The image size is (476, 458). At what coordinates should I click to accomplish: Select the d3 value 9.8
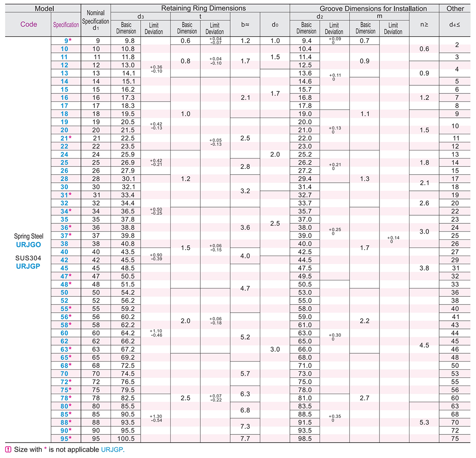(x=130, y=41)
